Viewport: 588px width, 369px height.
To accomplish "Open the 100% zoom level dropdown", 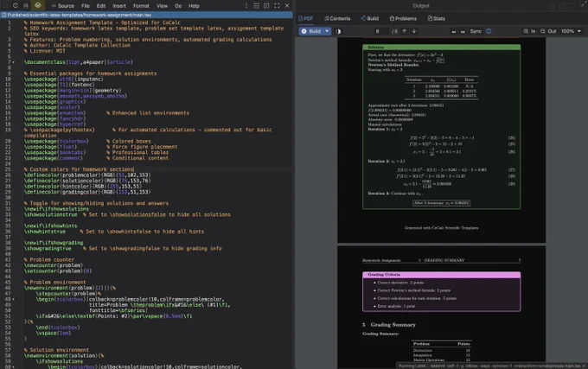I will click(x=571, y=31).
